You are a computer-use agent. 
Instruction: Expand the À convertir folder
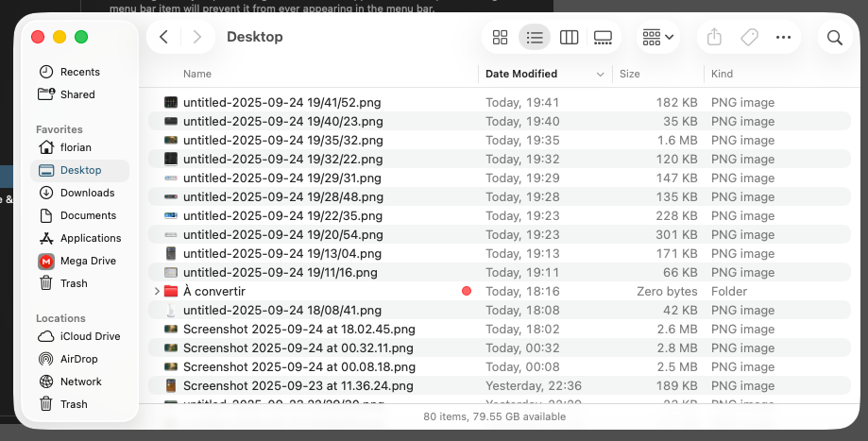coord(157,292)
